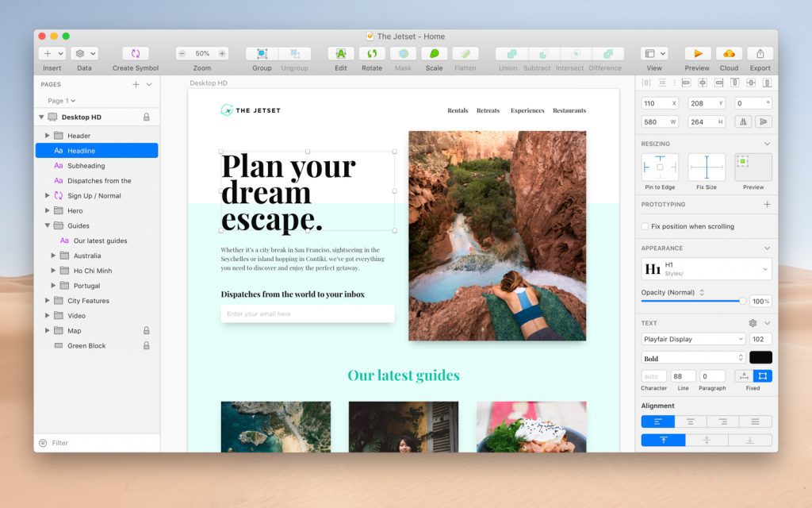
Task: Select the Scale tool
Action: click(434, 53)
